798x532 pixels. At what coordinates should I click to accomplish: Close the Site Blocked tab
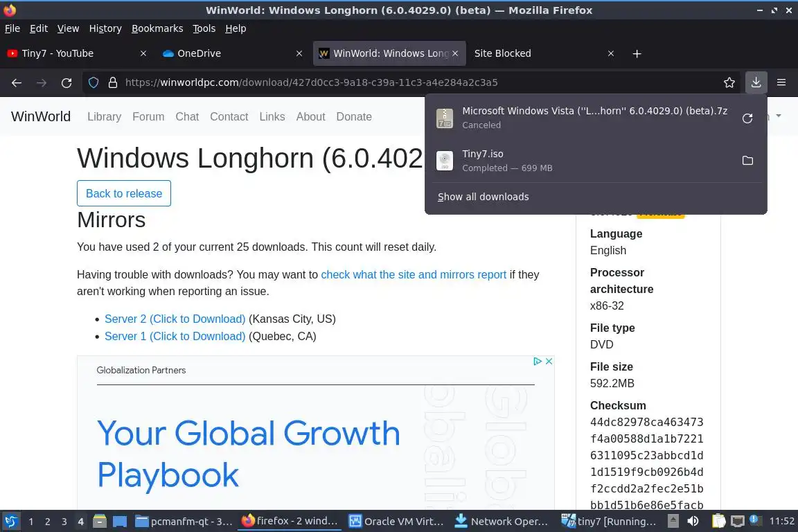coord(611,53)
